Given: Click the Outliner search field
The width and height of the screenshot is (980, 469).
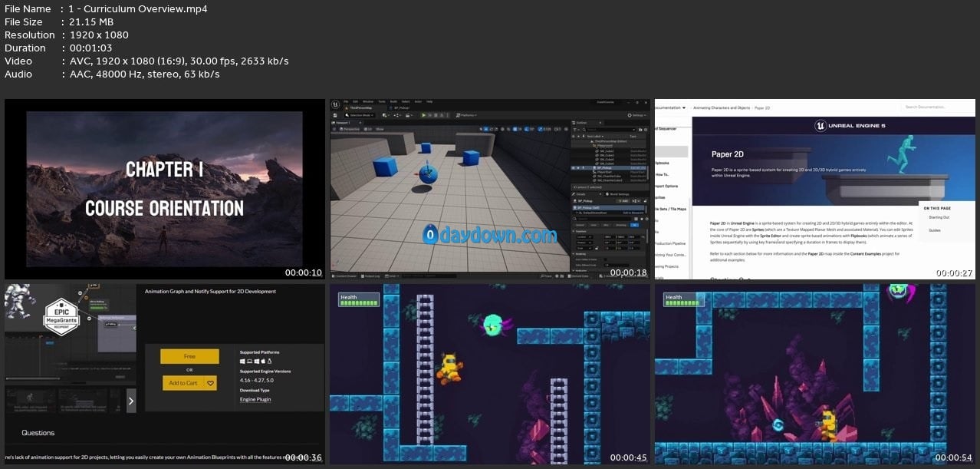Looking at the screenshot, I should [609, 130].
